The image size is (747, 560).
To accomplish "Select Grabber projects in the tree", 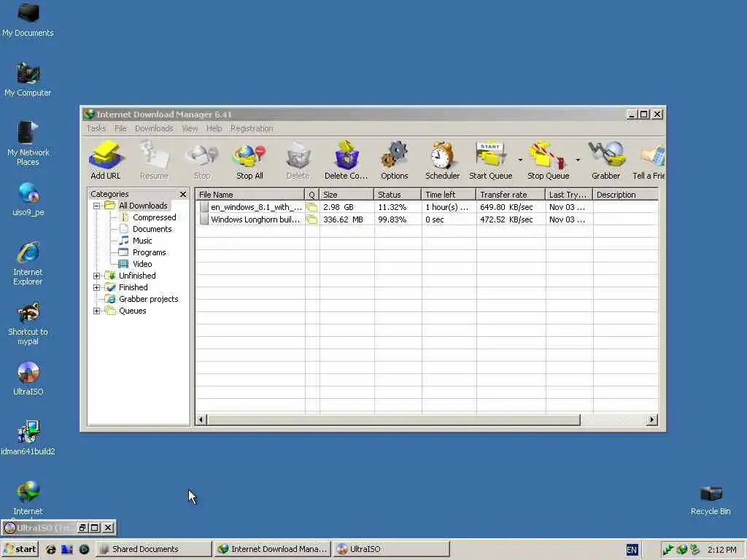I will [x=148, y=299].
